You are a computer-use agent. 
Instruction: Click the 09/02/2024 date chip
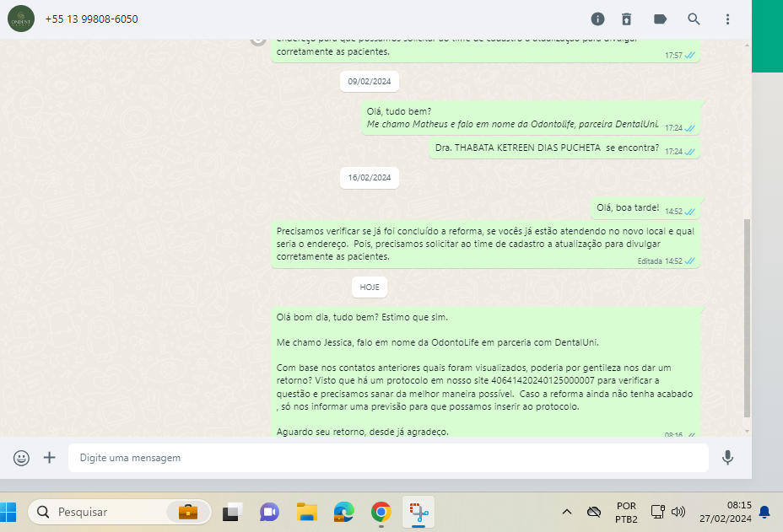(370, 82)
